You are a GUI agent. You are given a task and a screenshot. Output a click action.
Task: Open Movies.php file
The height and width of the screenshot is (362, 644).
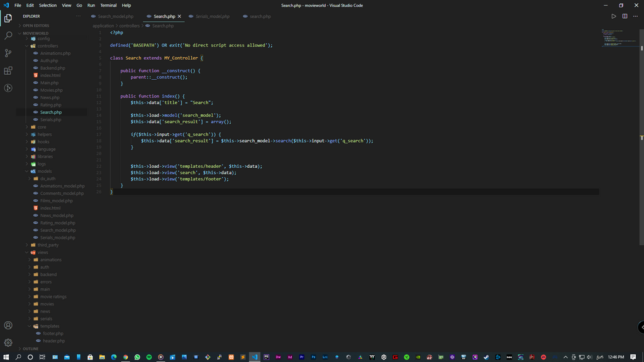[52, 90]
